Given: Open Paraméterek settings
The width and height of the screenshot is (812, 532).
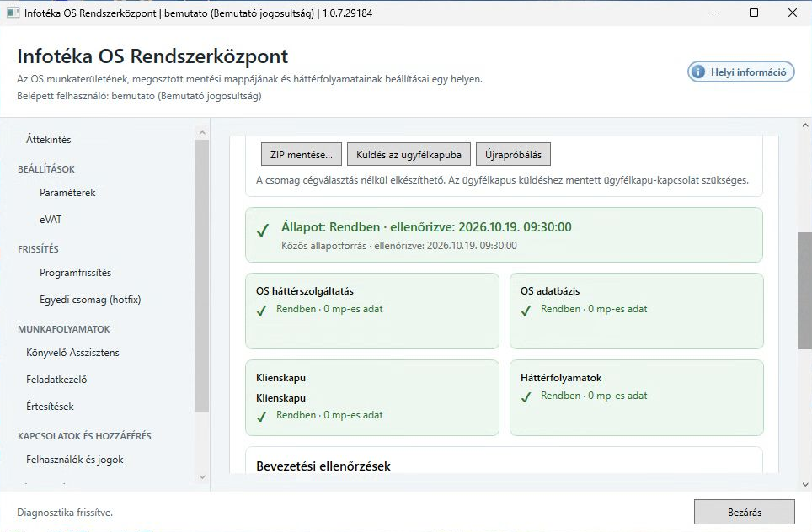Looking at the screenshot, I should 67,193.
